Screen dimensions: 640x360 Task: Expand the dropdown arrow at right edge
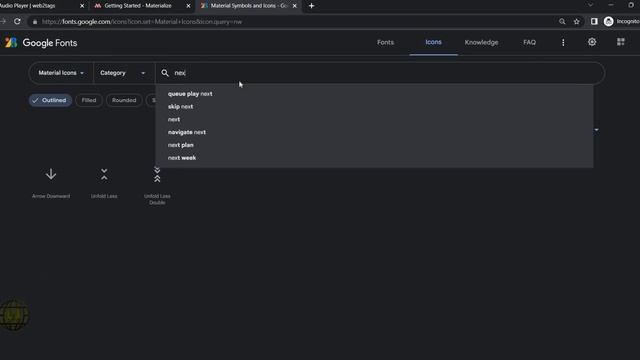596,130
